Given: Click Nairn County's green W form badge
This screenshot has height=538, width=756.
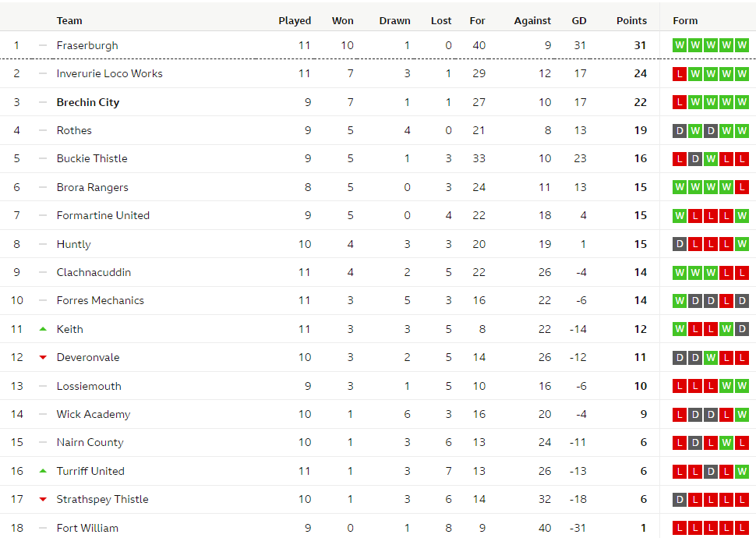Looking at the screenshot, I should tap(726, 443).
